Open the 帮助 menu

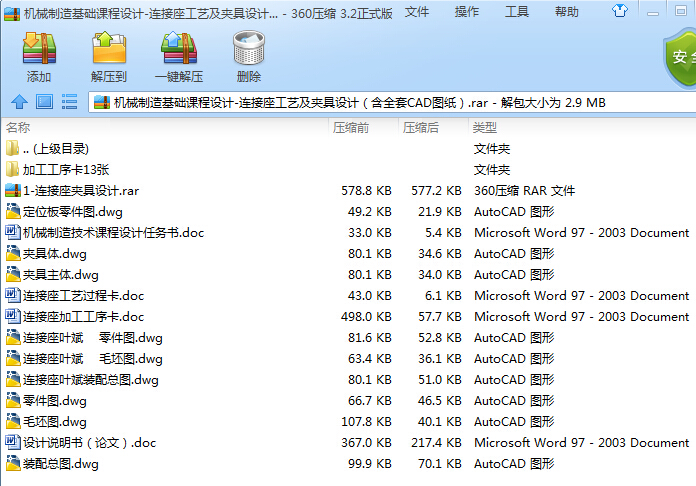[567, 12]
